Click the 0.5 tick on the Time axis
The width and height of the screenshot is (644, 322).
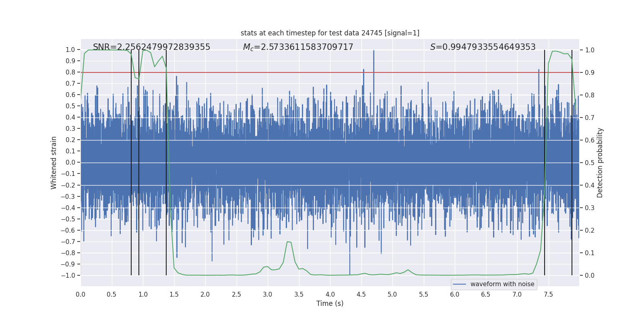pyautogui.click(x=111, y=295)
